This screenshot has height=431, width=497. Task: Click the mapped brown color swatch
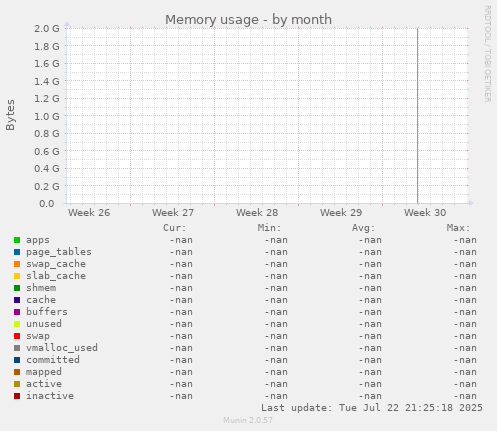coord(17,372)
